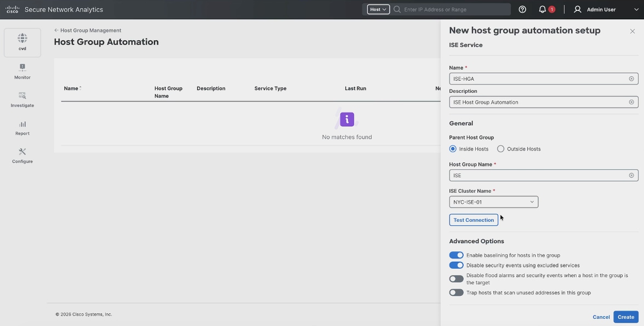Open the Investigate sidebar menu

(x=22, y=99)
